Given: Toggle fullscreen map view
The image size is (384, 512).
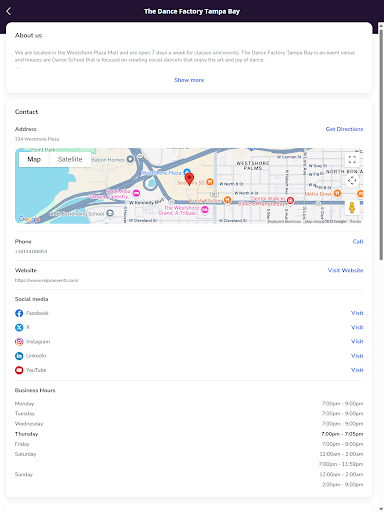Looking at the screenshot, I should click(352, 159).
